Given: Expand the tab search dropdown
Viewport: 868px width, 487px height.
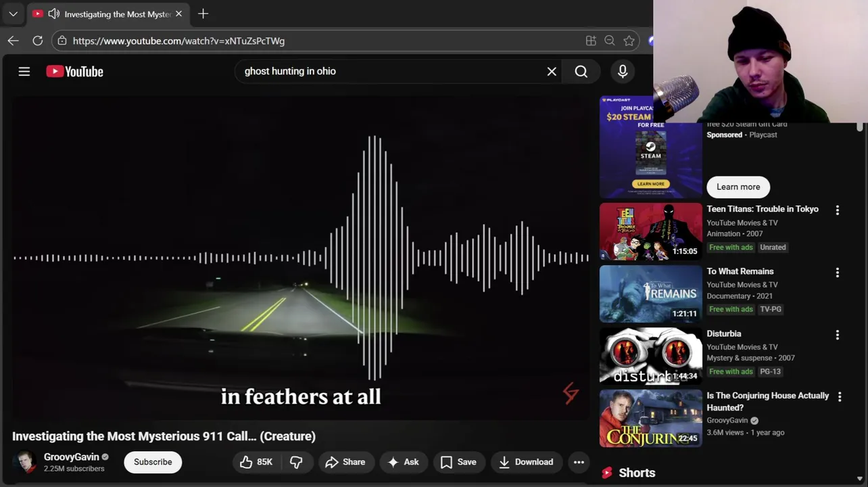Looking at the screenshot, I should [x=13, y=14].
